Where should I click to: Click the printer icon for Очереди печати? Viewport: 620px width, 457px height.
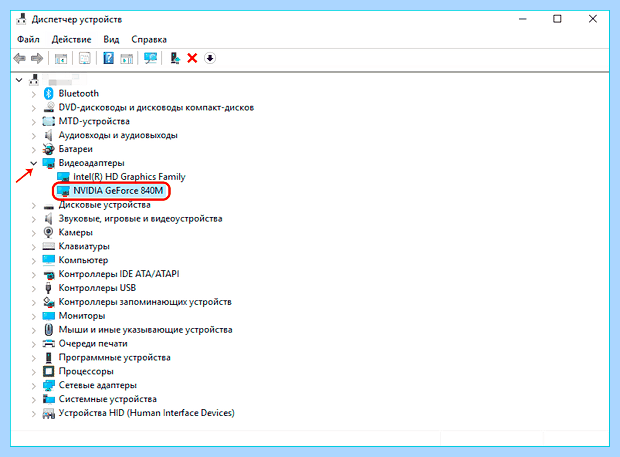(x=49, y=344)
